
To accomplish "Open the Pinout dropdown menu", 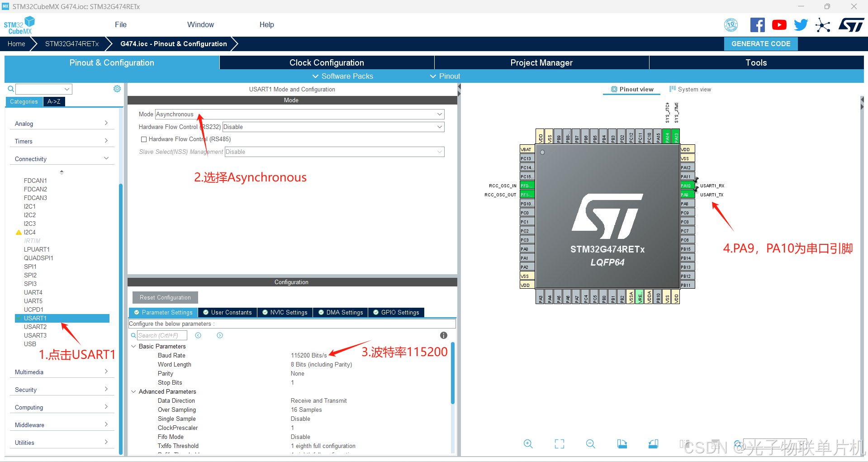I will pyautogui.click(x=445, y=76).
